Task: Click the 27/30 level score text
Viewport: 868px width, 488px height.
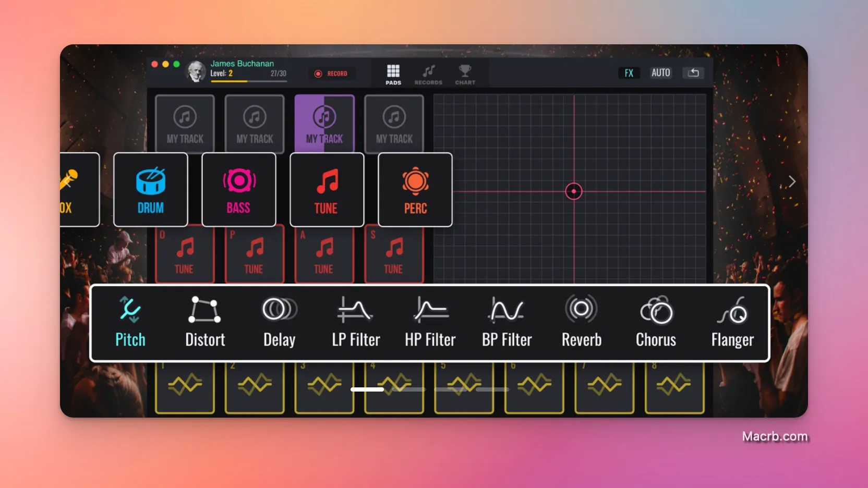Action: pyautogui.click(x=278, y=74)
